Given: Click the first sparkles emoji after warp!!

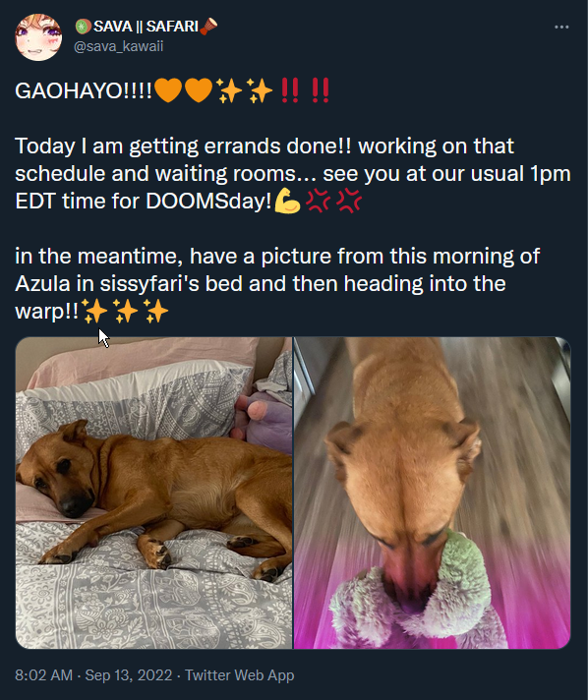Looking at the screenshot, I should click(x=94, y=311).
